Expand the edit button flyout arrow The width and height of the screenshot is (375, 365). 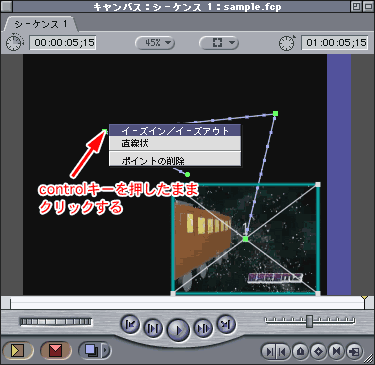pos(106,350)
